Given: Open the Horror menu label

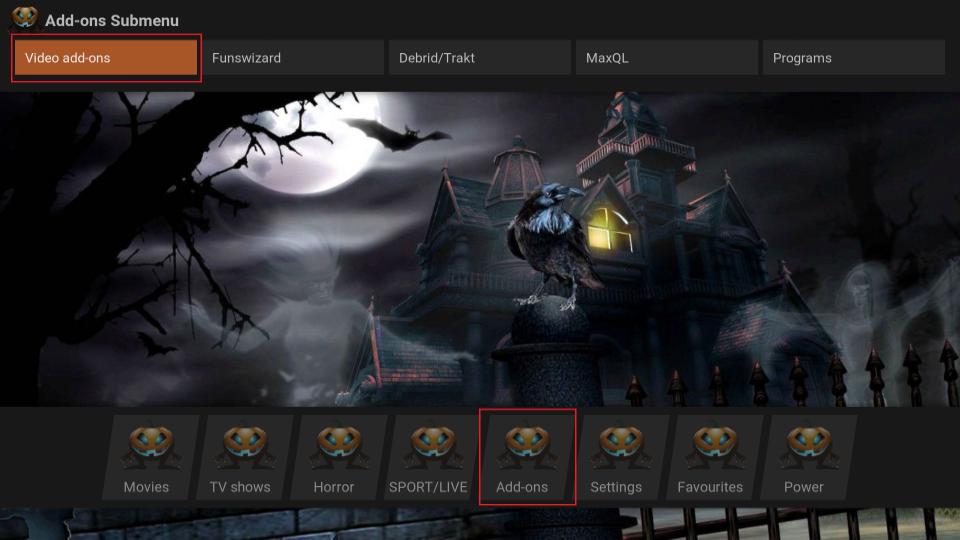Looking at the screenshot, I should pyautogui.click(x=334, y=487).
